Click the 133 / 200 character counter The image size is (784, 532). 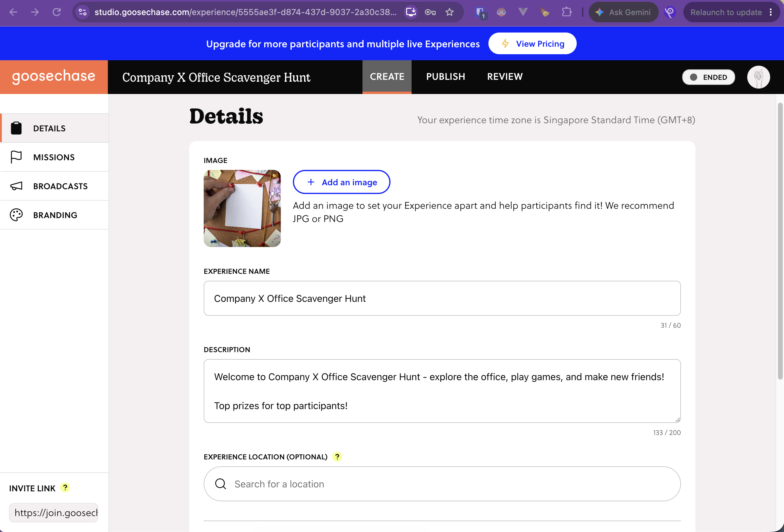(x=666, y=433)
